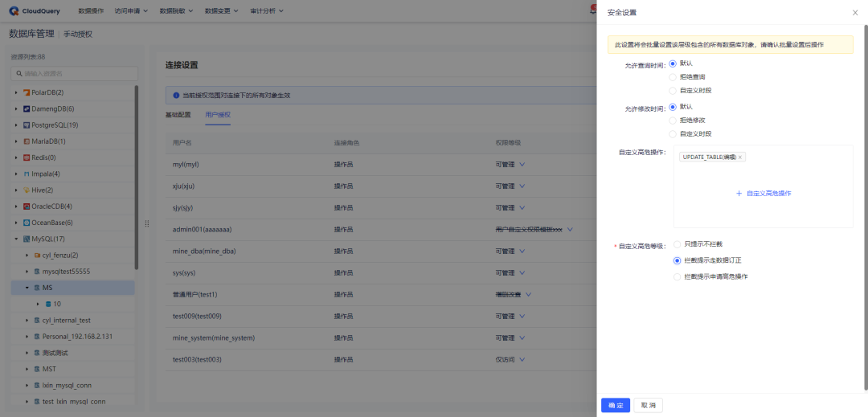Click the PolarDB database type icon
The height and width of the screenshot is (417, 868).
click(x=26, y=92)
